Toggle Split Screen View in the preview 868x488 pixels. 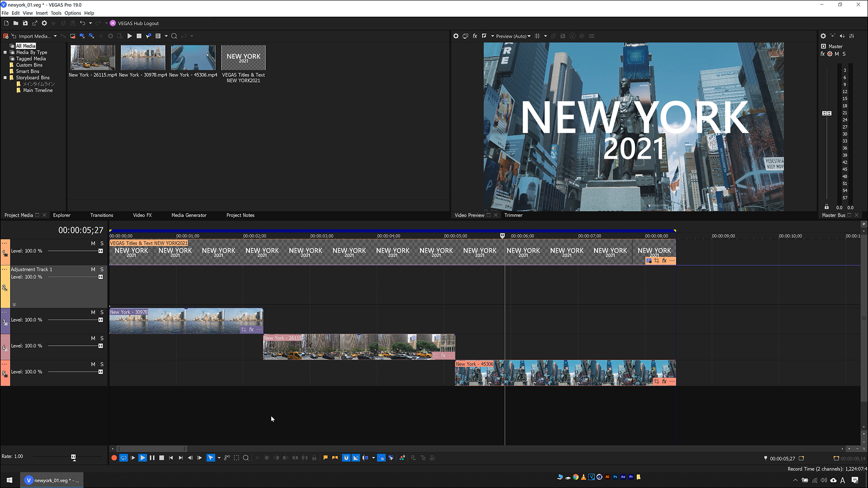(x=484, y=36)
